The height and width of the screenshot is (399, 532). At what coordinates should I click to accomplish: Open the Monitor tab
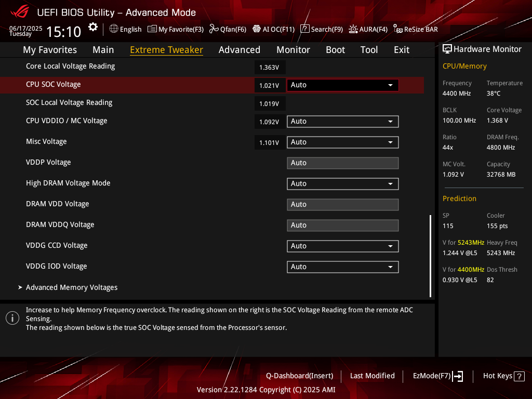tap(293, 50)
